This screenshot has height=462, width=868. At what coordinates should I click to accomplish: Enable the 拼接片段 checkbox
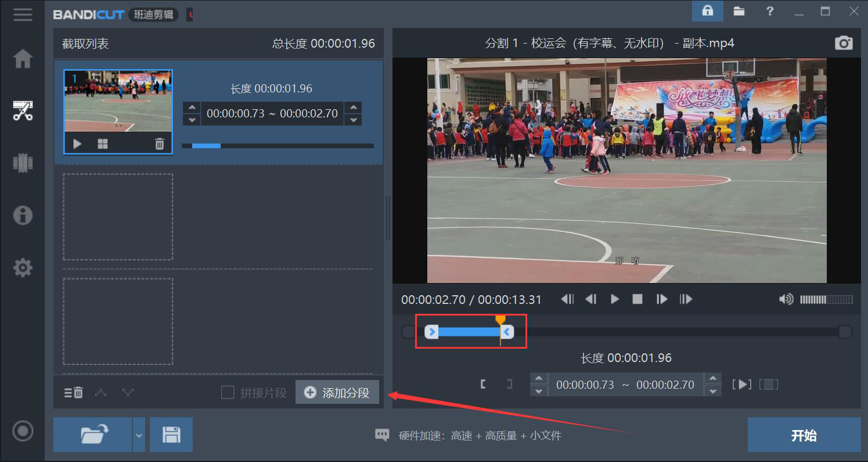[228, 393]
